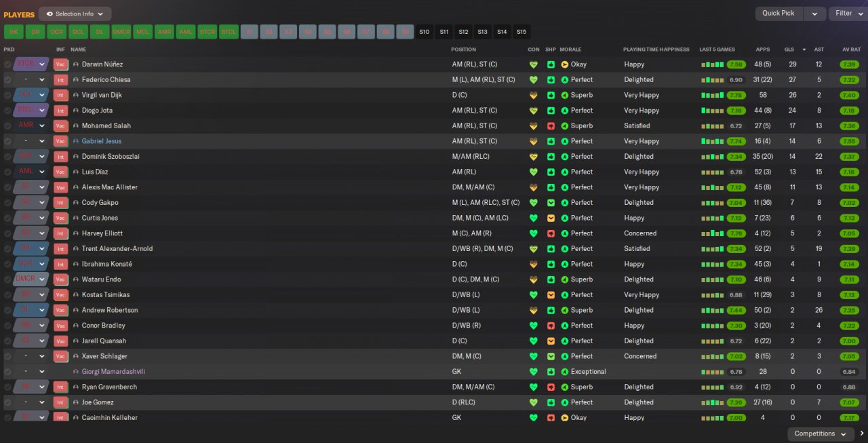Image resolution: width=868 pixels, height=443 pixels.
Task: Open the Filter dropdown
Action: (848, 14)
